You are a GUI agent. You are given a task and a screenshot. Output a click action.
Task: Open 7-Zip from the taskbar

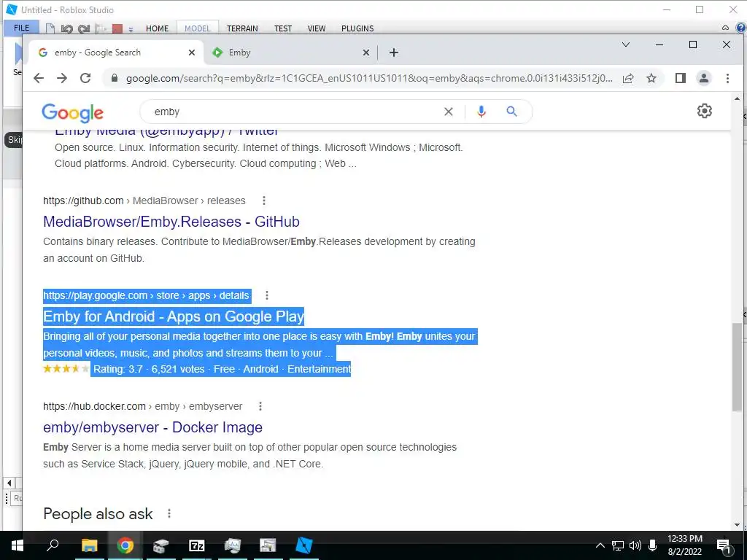click(x=197, y=545)
